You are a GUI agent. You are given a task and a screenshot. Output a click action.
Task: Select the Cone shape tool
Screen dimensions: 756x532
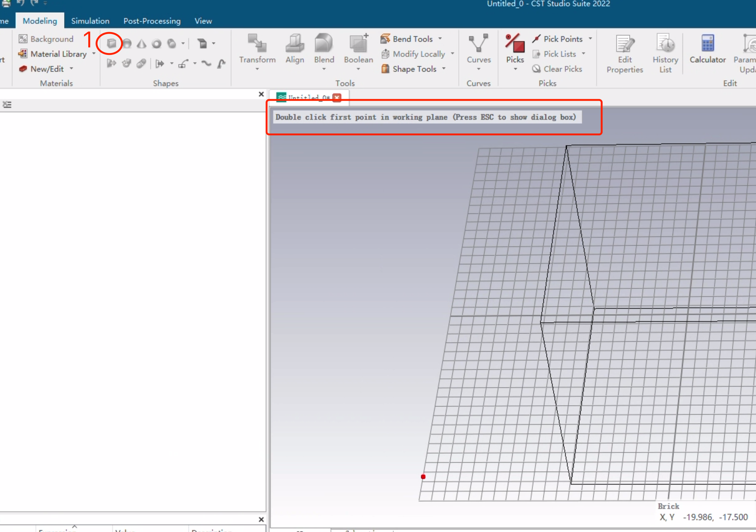point(142,43)
